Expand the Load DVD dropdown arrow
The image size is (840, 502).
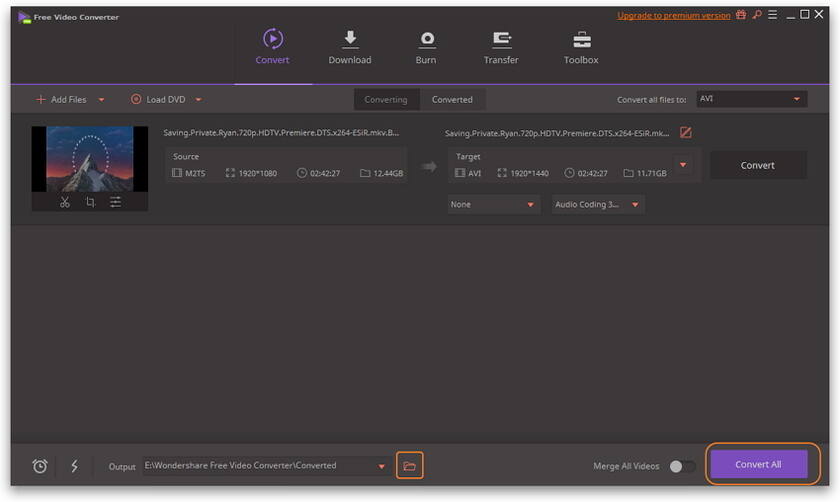(199, 100)
